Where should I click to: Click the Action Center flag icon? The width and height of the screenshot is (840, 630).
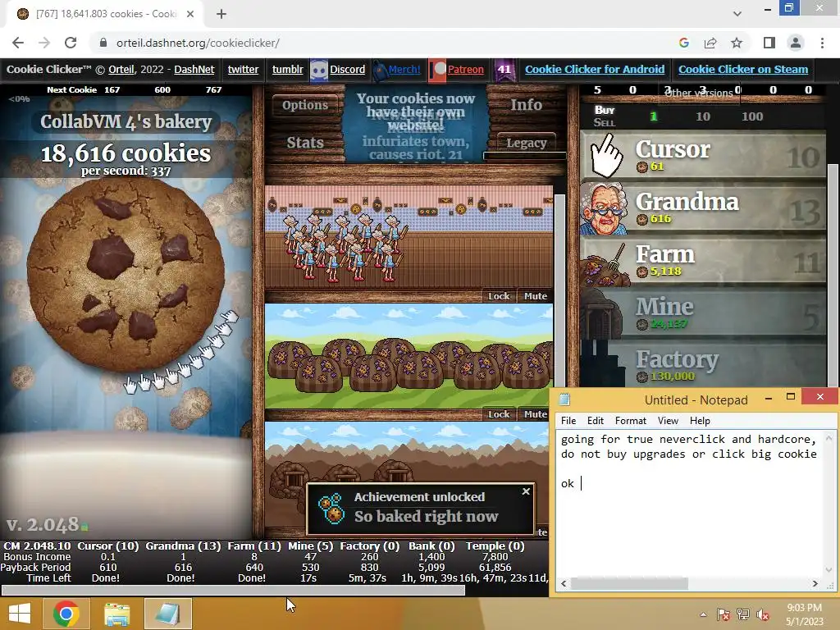coord(724,614)
